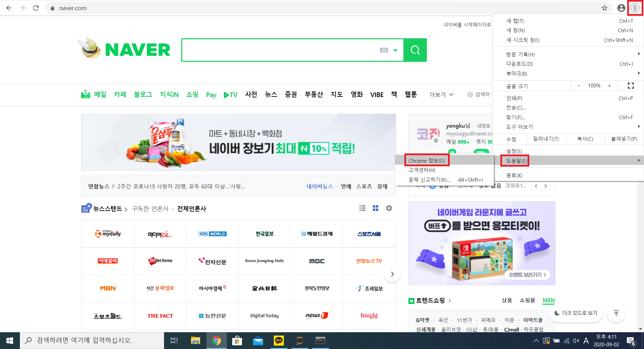Open Task View on the taskbar
Viewport: 644px width, 349px height.
(174, 341)
